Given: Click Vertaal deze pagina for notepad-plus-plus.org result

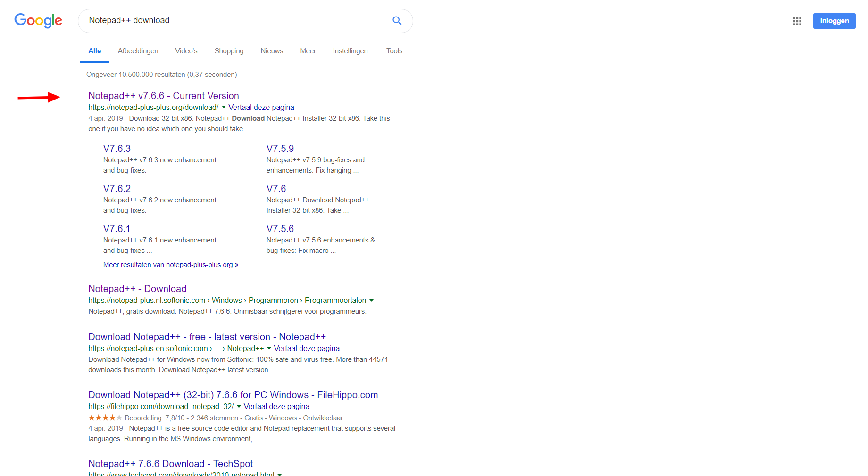Looking at the screenshot, I should (x=261, y=108).
